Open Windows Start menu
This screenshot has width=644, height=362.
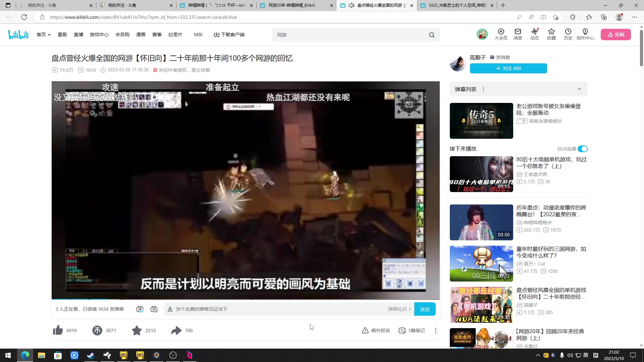(x=8, y=355)
